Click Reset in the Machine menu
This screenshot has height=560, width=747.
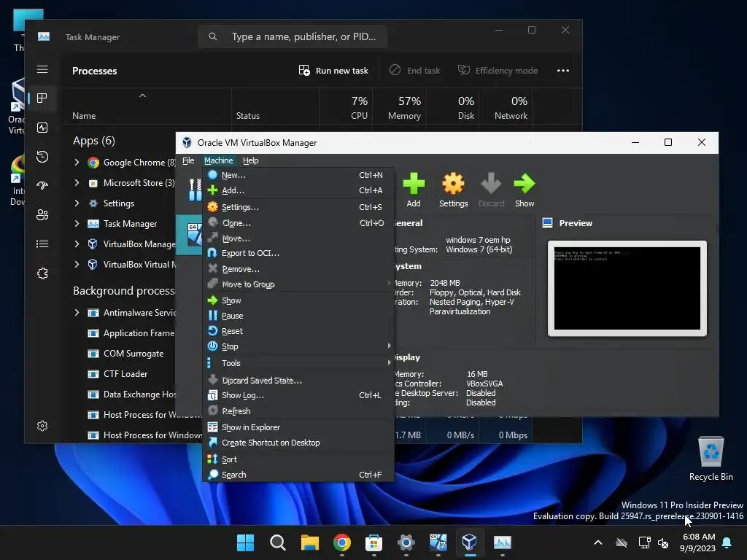(298, 331)
